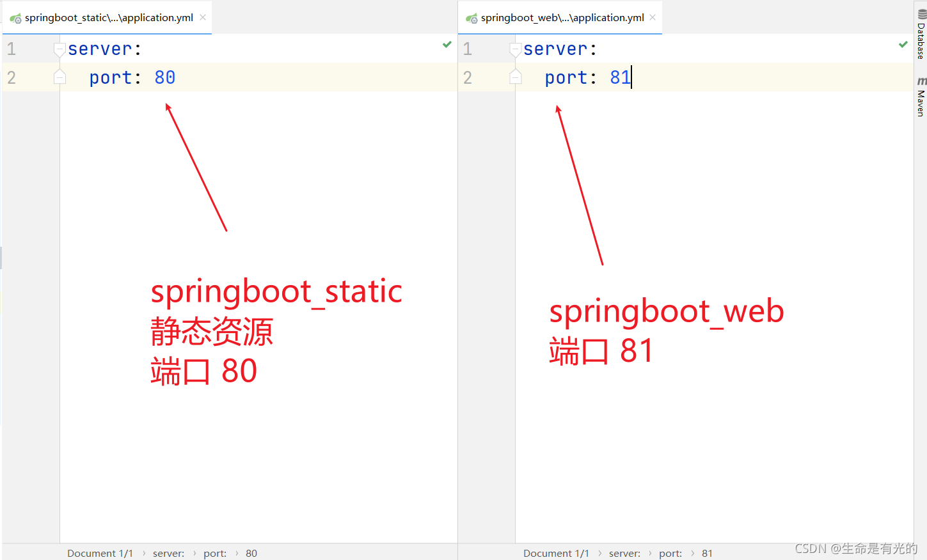
Task: Click line number 2 in left gutter
Action: pos(12,77)
